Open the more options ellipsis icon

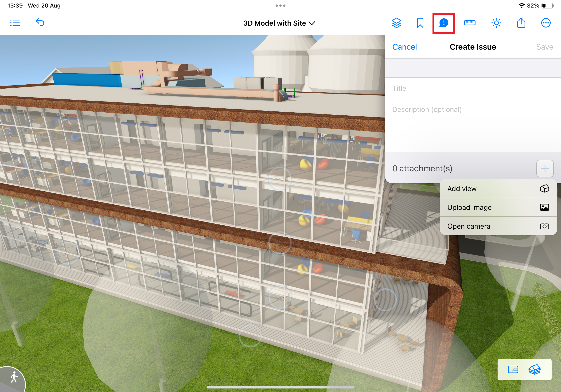(x=545, y=23)
